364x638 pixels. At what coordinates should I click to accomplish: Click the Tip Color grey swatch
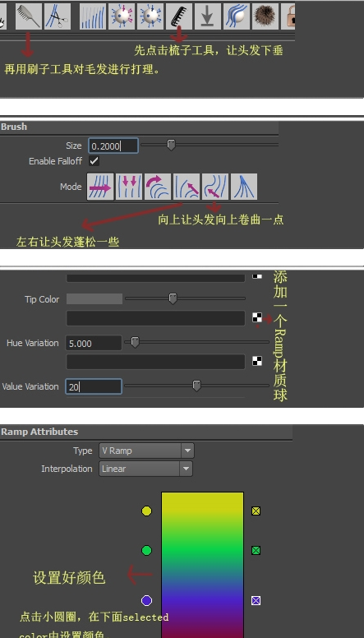pos(94,299)
